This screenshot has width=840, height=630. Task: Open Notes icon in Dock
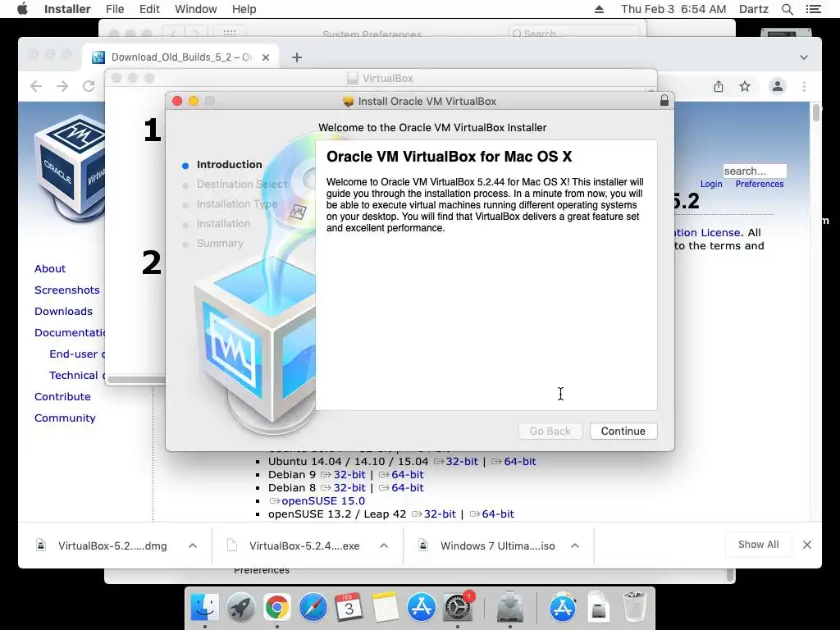tap(386, 608)
